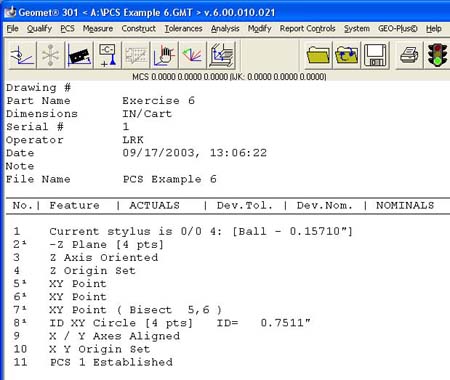Open the Construct menu

click(138, 29)
